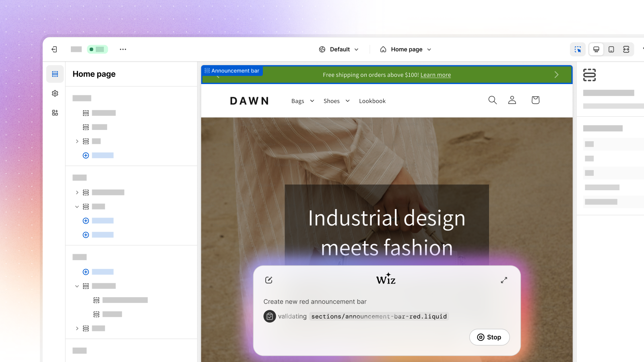This screenshot has width=644, height=362.
Task: Open search in the Dawn storefront header
Action: (x=492, y=100)
